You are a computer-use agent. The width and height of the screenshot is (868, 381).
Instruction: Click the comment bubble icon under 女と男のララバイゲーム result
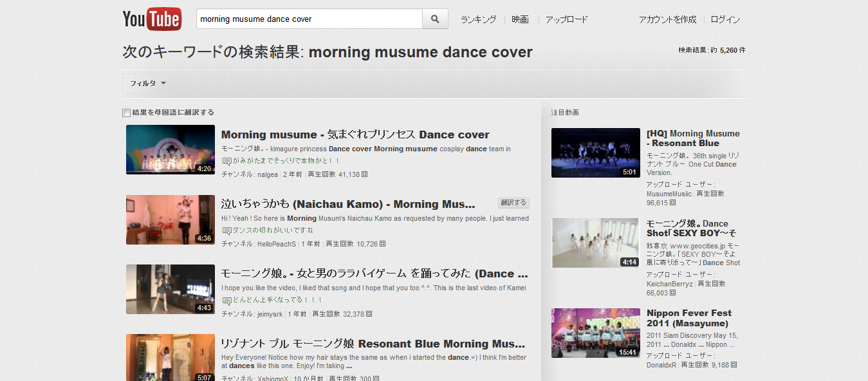point(226,300)
